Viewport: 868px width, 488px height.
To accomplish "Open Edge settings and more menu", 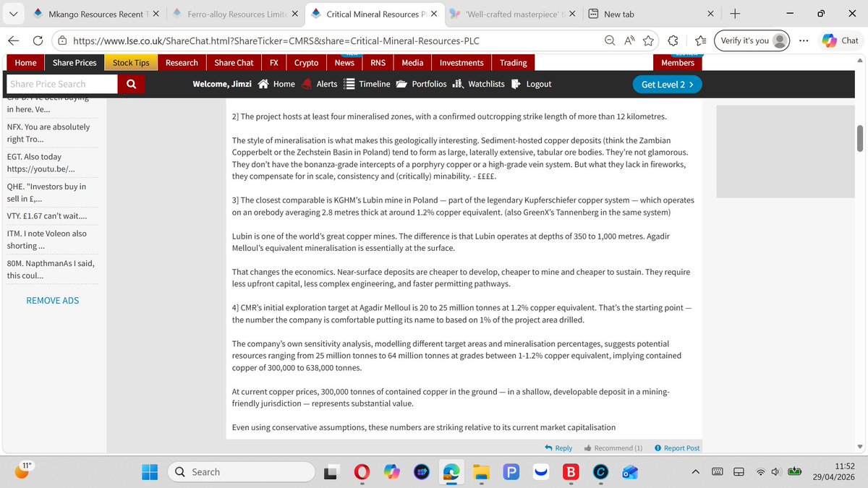I will [804, 41].
